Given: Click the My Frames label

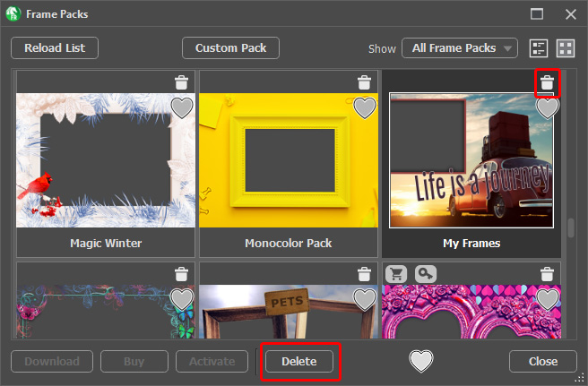Looking at the screenshot, I should 471,244.
